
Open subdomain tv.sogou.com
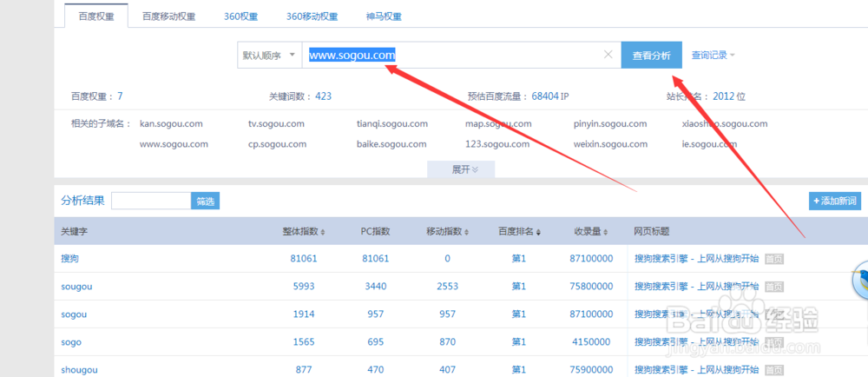click(x=276, y=123)
